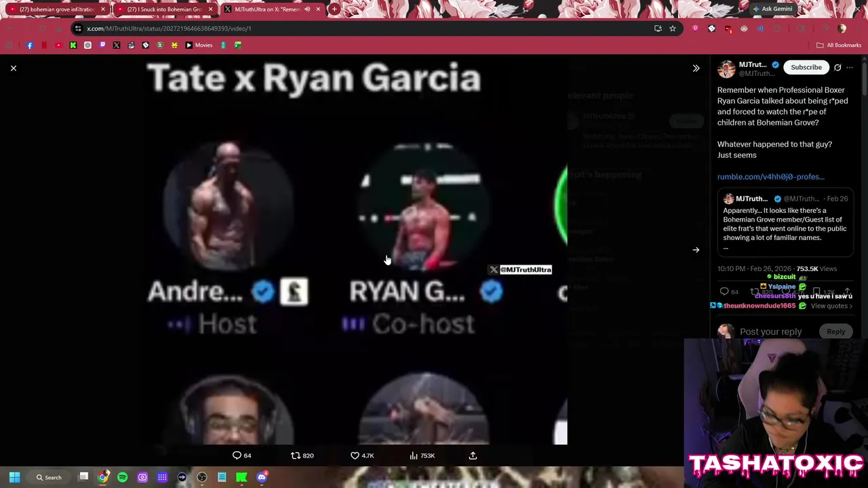This screenshot has width=868, height=488.
Task: Bookmark this page with the star icon
Action: tap(673, 28)
